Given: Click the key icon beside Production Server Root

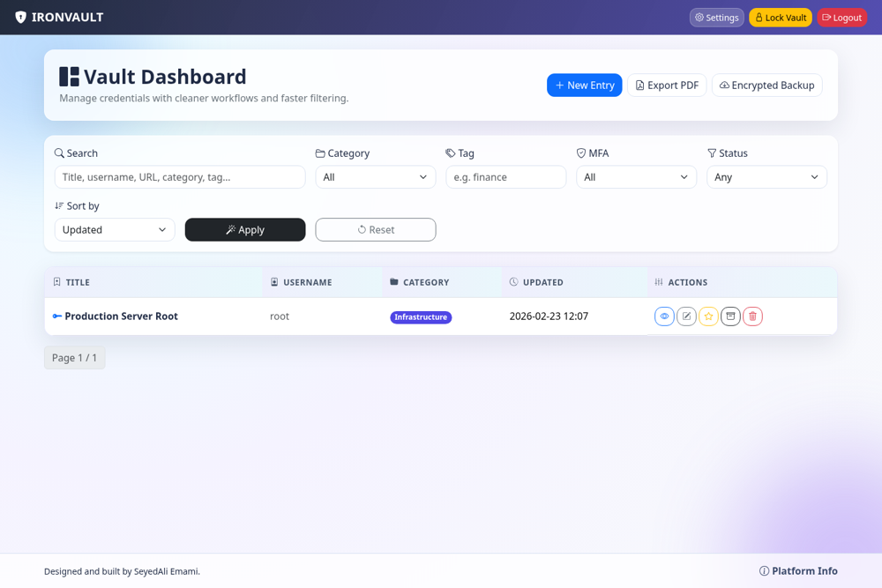Looking at the screenshot, I should click(x=56, y=316).
